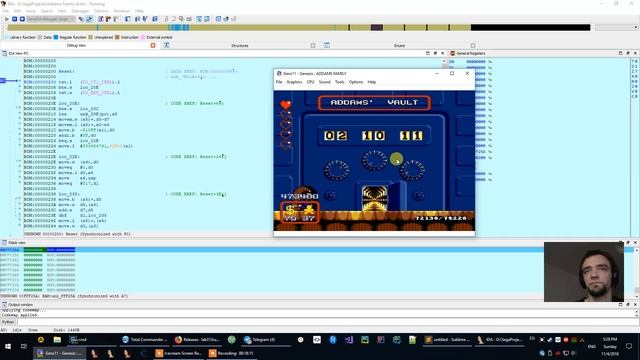Screen dimensions: 640x360
Task: Click the Enums tab close box
Action: 473,45
